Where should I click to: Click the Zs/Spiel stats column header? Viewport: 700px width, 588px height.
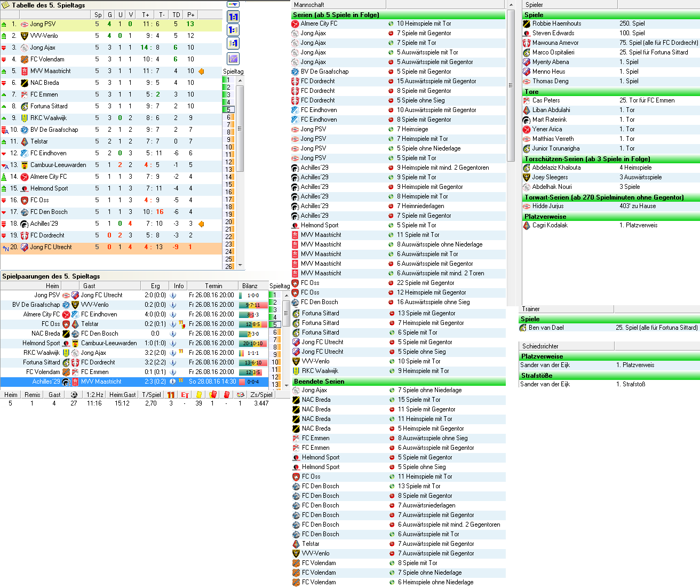(x=261, y=395)
